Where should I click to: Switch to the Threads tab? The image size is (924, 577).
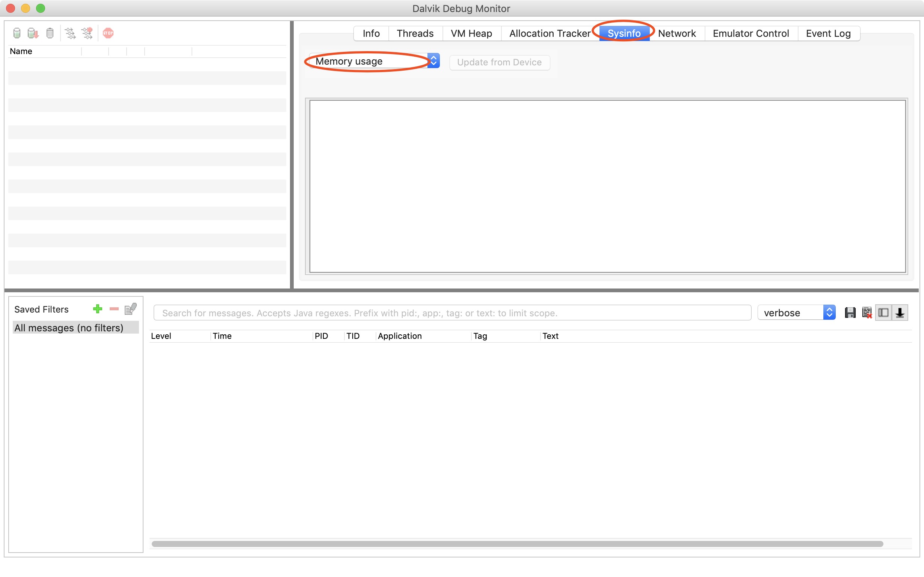click(x=415, y=33)
